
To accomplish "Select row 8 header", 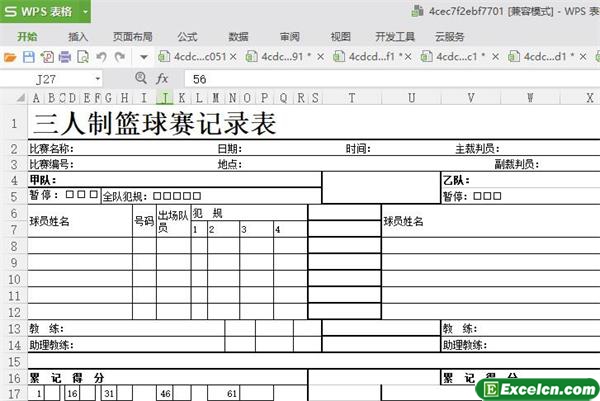I will click(x=14, y=246).
